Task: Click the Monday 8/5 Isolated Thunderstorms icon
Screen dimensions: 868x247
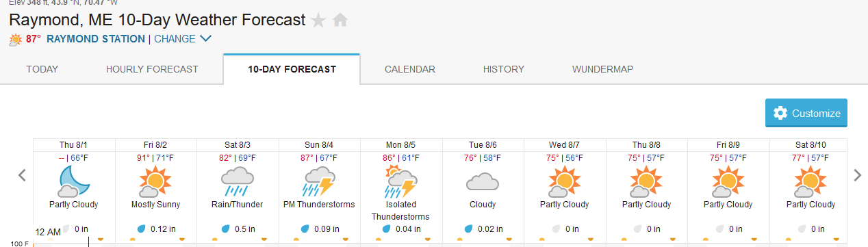Action: click(x=400, y=182)
